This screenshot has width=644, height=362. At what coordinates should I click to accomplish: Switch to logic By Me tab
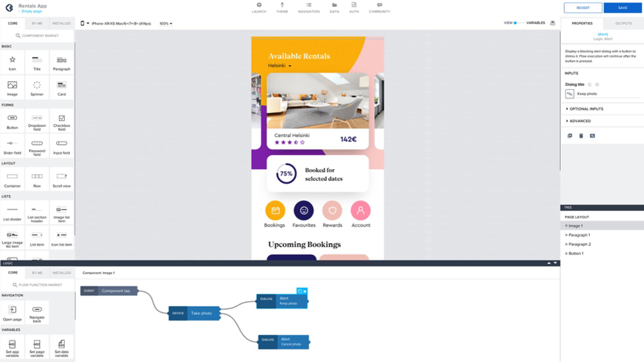(37, 273)
